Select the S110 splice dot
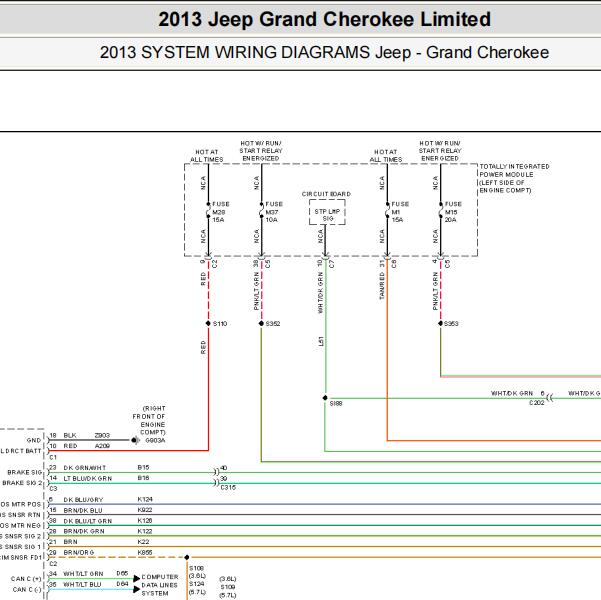Viewport: 601px width, 600px height. (207, 324)
